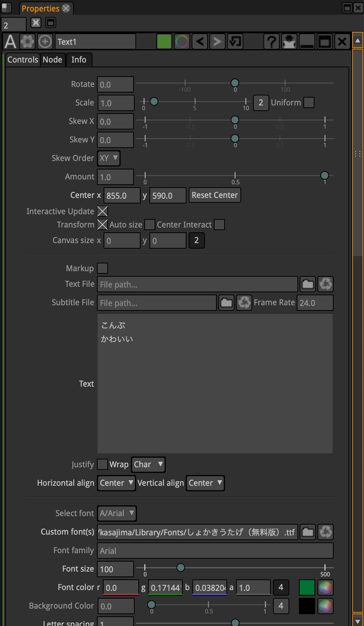Click the redo right-arrow button
The width and height of the screenshot is (364, 626).
(218, 41)
